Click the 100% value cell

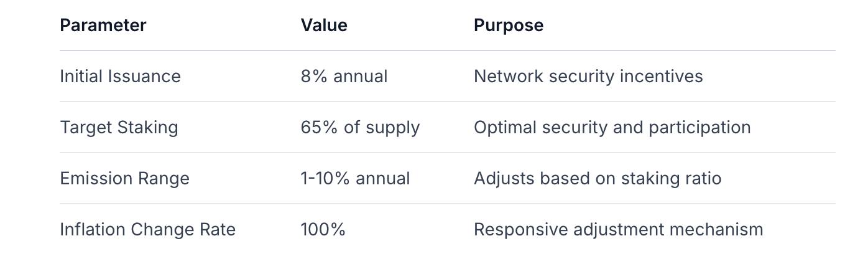(323, 230)
